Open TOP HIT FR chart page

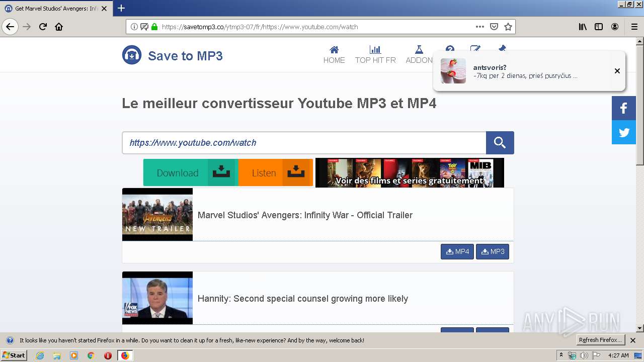(375, 55)
